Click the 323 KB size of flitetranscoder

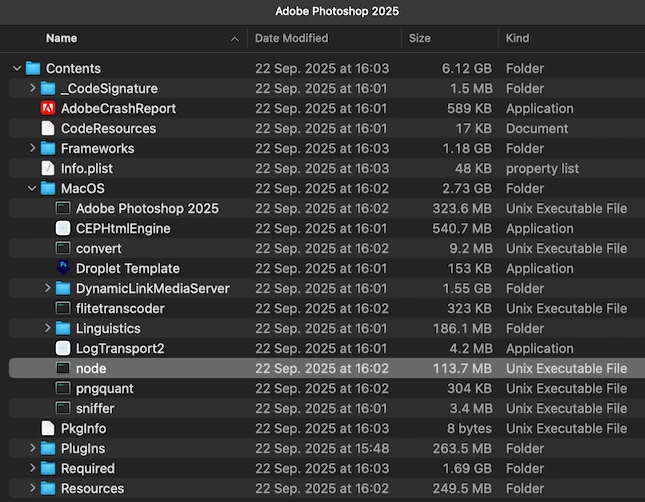point(470,308)
